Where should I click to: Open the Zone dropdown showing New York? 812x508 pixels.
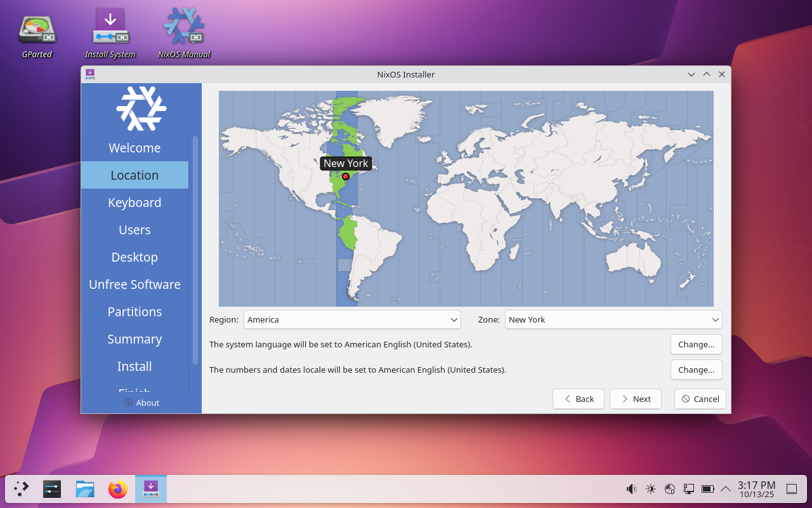pos(613,319)
